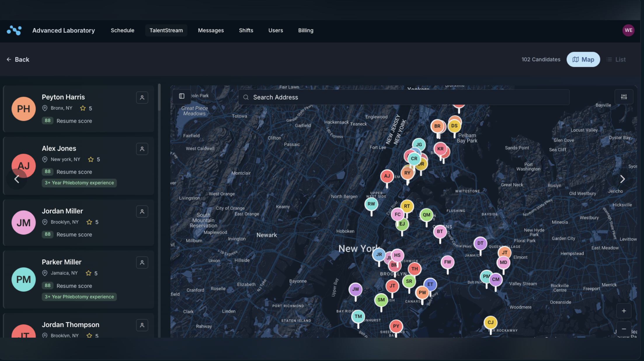Screen dimensions: 644x361
Task: Switch to List view
Action: click(616, 60)
